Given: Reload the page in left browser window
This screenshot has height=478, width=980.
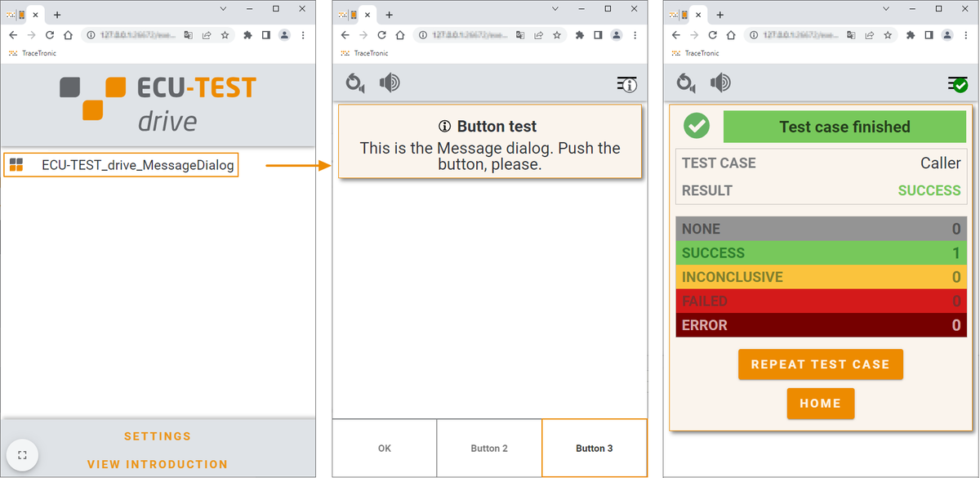Looking at the screenshot, I should pos(50,35).
